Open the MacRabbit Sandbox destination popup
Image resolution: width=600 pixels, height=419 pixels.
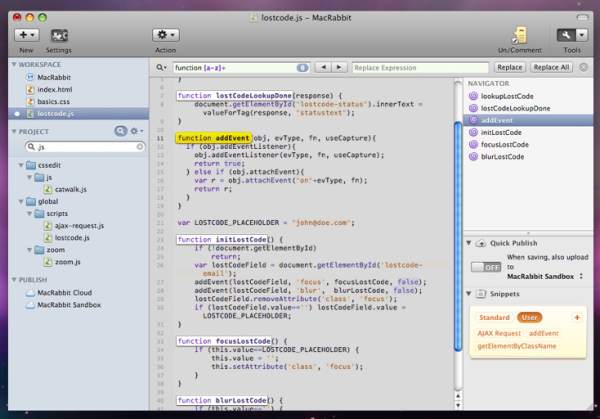coord(545,276)
